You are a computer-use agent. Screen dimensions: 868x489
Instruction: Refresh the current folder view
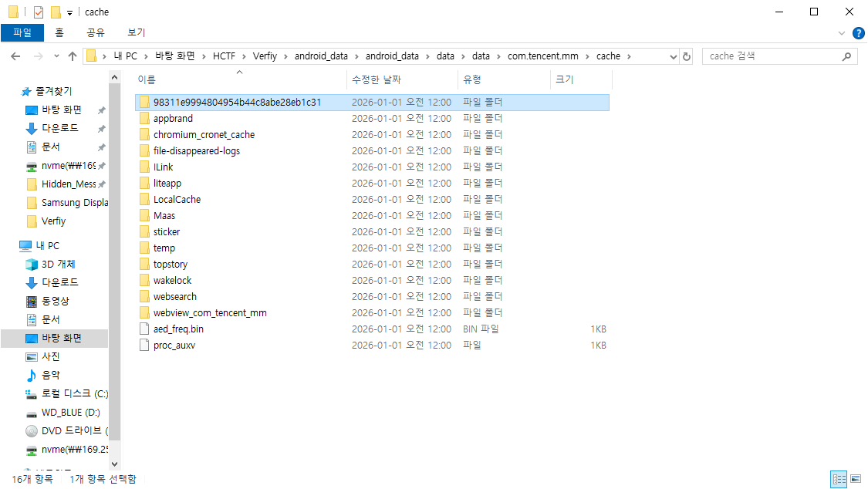pos(687,56)
